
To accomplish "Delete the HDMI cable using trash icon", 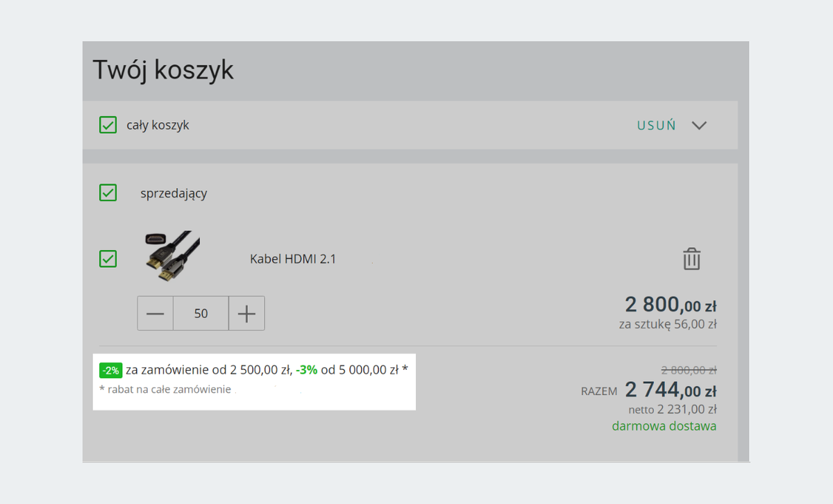I will pyautogui.click(x=691, y=259).
